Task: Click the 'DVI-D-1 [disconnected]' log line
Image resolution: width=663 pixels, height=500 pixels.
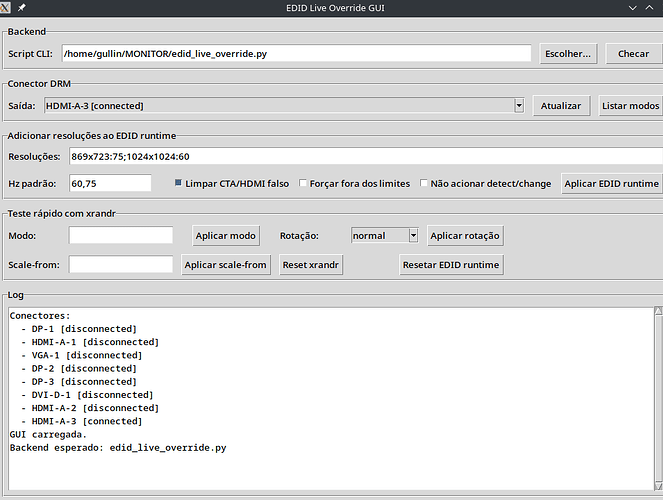Action: (93, 395)
